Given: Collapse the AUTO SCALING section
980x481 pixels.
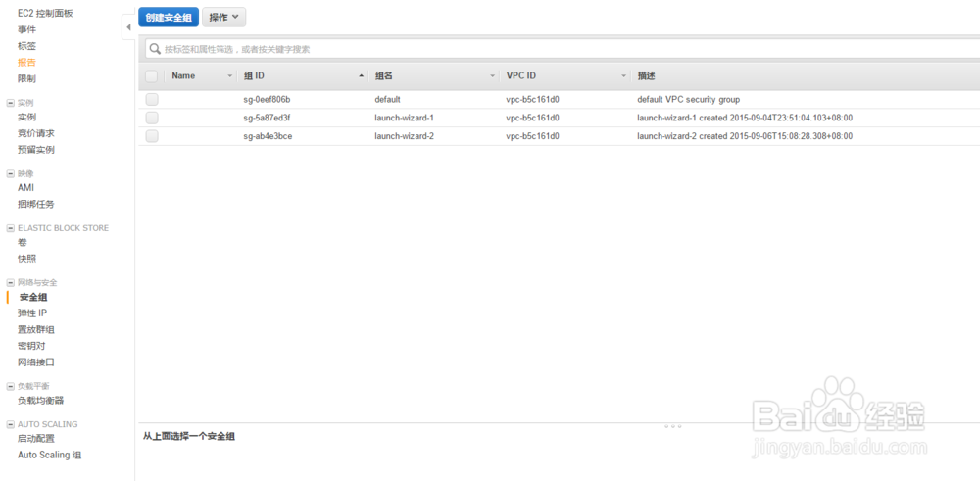Looking at the screenshot, I should pyautogui.click(x=10, y=425).
